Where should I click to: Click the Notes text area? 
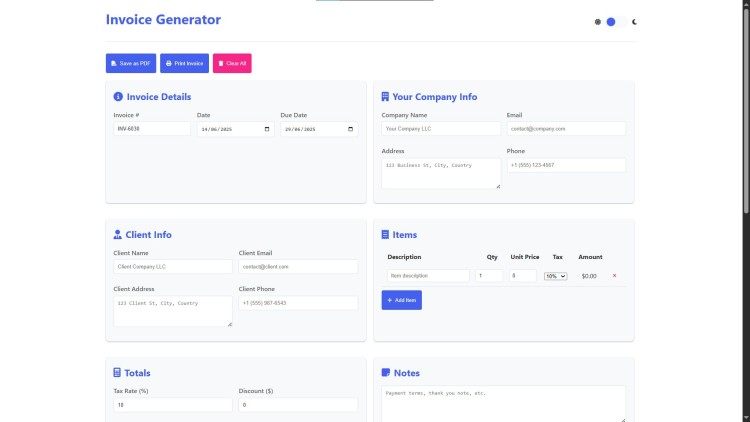[x=504, y=404]
